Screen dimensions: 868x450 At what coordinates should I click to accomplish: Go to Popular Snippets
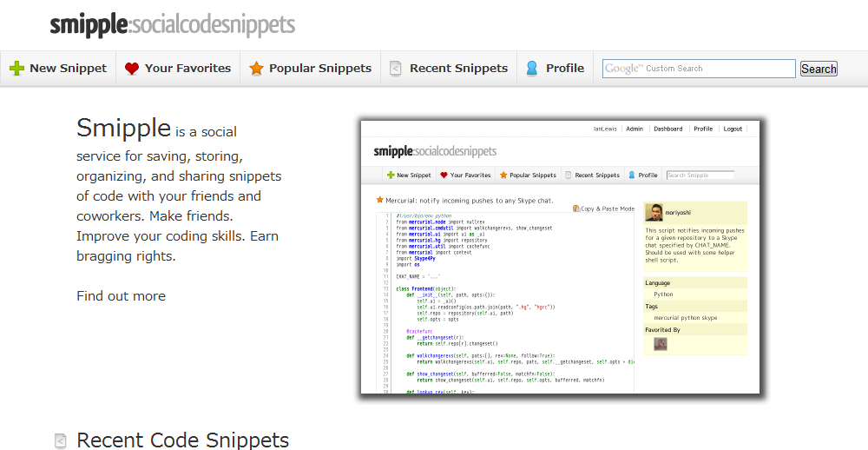[310, 69]
